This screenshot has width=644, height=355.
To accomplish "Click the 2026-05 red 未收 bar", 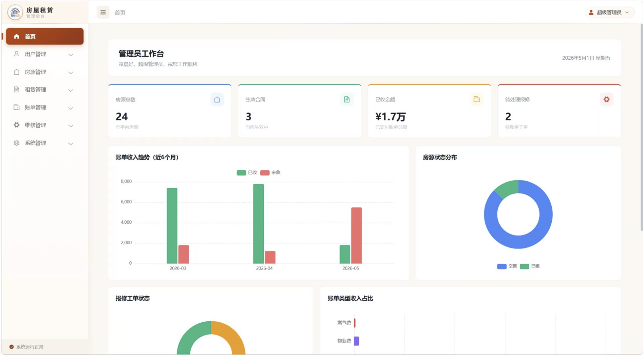I will click(x=356, y=236).
